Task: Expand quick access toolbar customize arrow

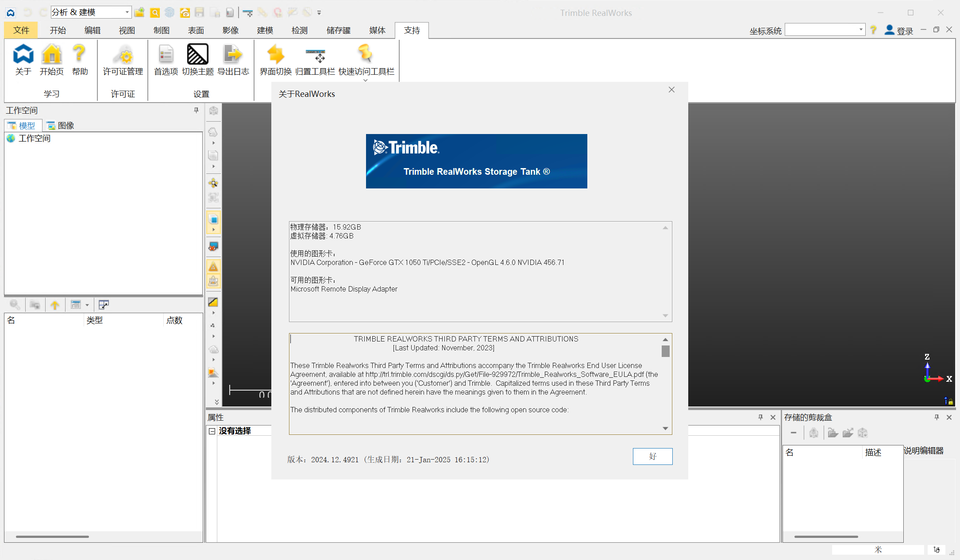Action: [319, 13]
